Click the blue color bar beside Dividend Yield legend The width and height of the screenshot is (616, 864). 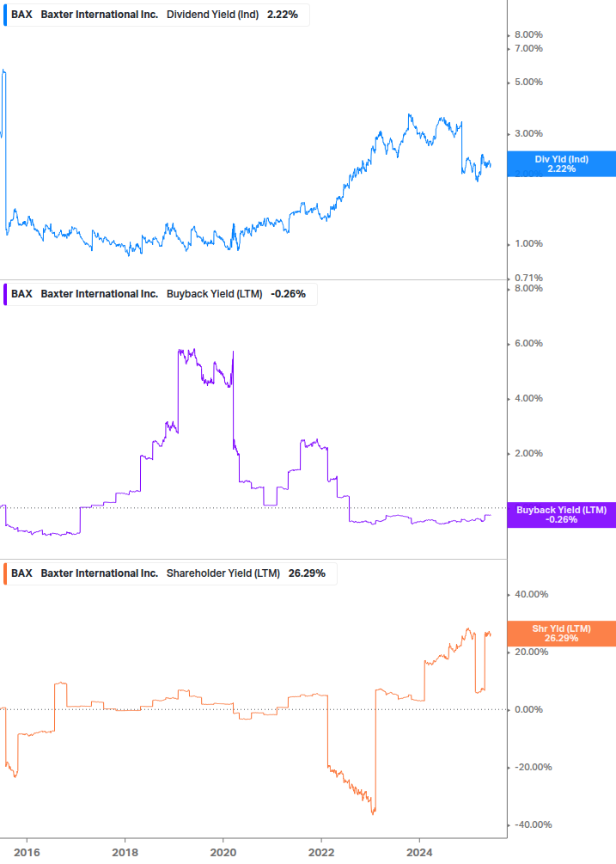coord(5,15)
